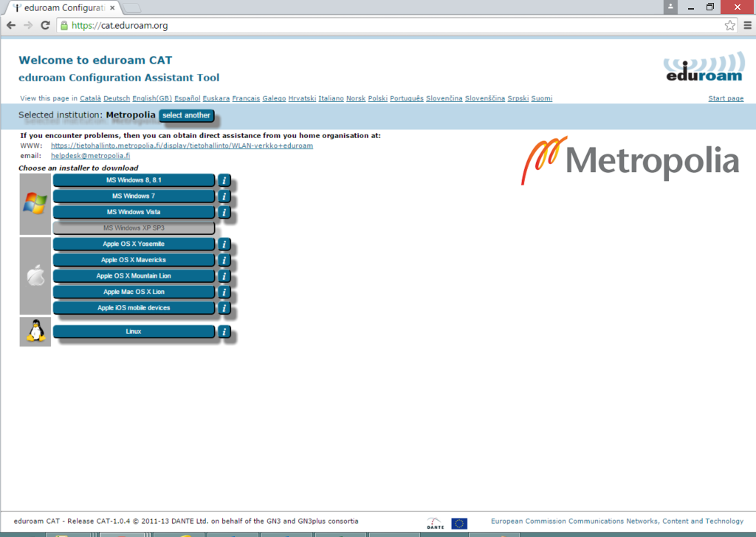The width and height of the screenshot is (756, 537).
Task: Switch language to Hrvatski
Action: coord(302,98)
